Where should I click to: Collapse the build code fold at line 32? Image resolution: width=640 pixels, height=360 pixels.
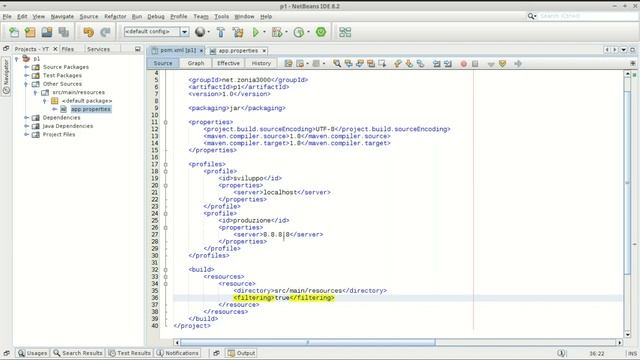click(165, 270)
